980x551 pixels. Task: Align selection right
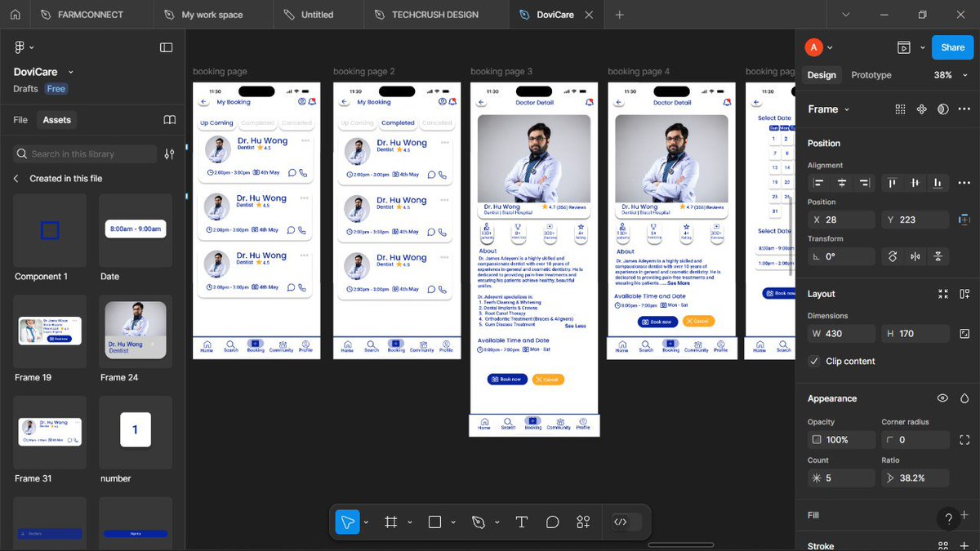864,183
